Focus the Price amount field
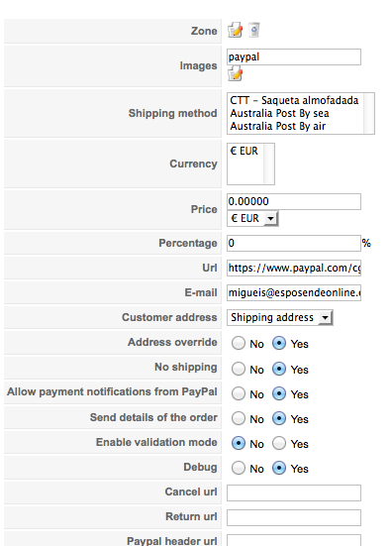 pyautogui.click(x=294, y=201)
